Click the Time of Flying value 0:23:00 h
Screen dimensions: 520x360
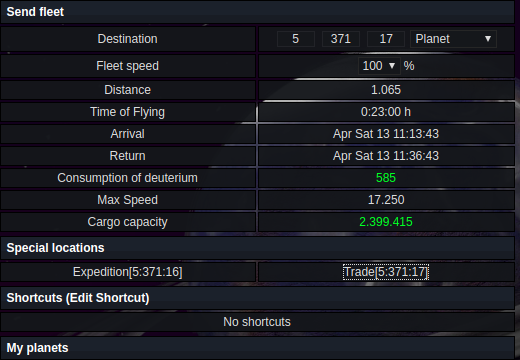386,112
